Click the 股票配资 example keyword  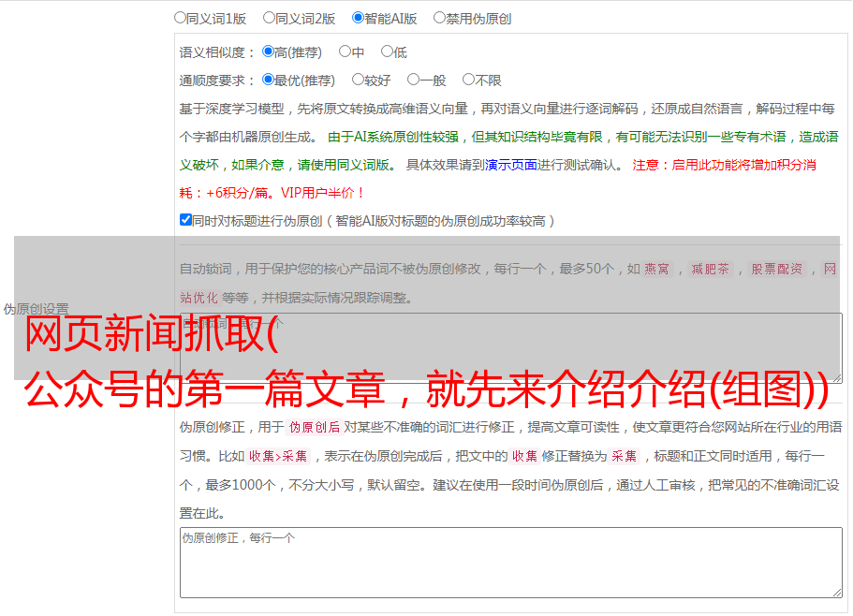(x=777, y=269)
